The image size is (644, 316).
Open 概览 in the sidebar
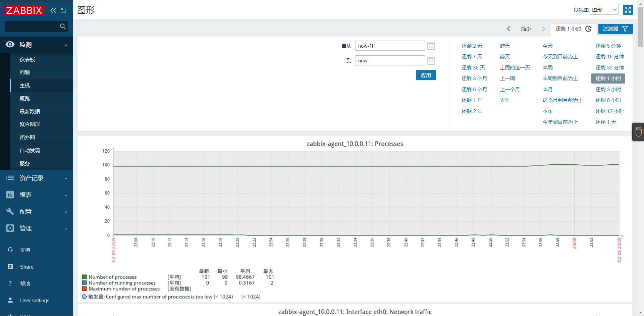tap(42, 98)
